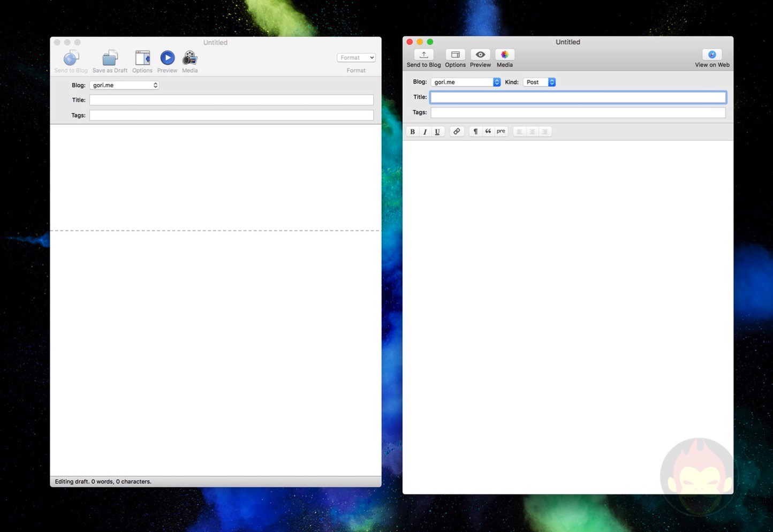Open Media with the film reel icon
Image resolution: width=773 pixels, height=532 pixels.
(190, 58)
